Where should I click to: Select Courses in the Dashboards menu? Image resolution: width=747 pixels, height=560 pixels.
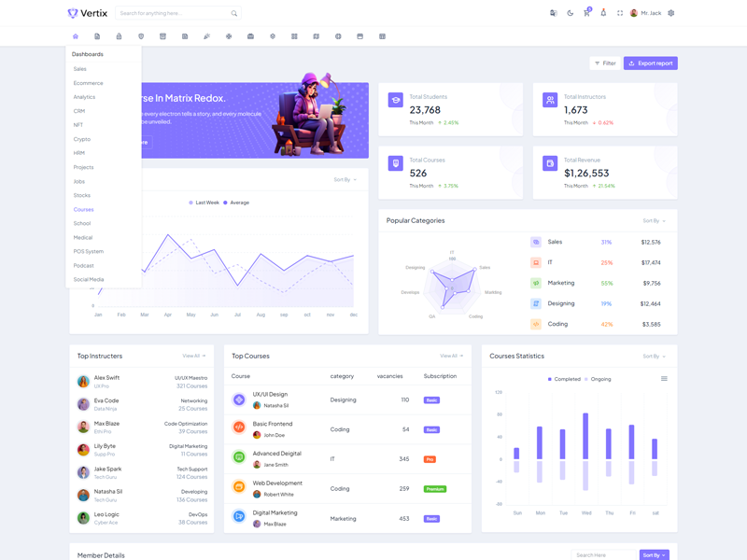point(83,209)
